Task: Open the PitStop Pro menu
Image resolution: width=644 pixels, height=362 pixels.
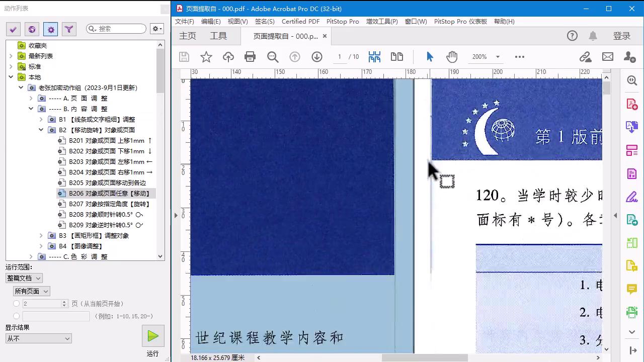Action: 343,21
